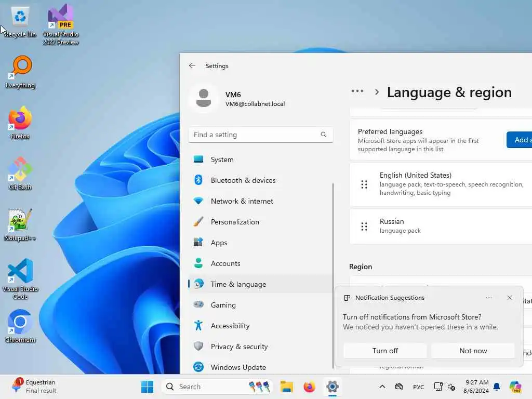The image size is (532, 399).
Task: Click the Language & region page title
Action: tap(449, 92)
